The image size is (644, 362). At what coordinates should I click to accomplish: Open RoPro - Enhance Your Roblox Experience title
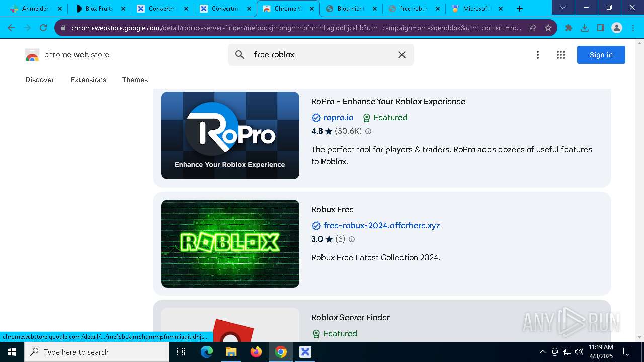(388, 102)
